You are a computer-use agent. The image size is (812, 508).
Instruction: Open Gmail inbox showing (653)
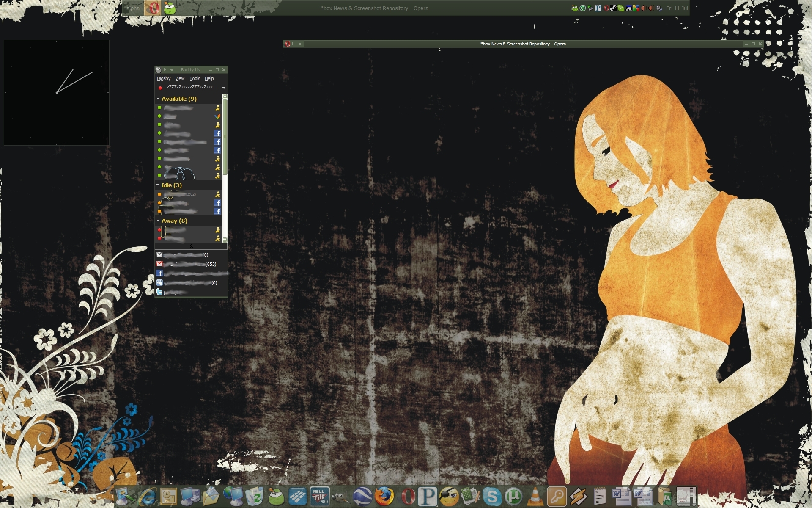tap(191, 264)
